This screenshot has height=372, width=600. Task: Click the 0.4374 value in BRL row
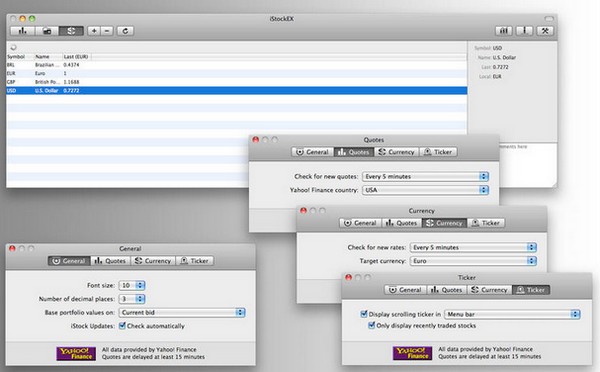point(71,65)
